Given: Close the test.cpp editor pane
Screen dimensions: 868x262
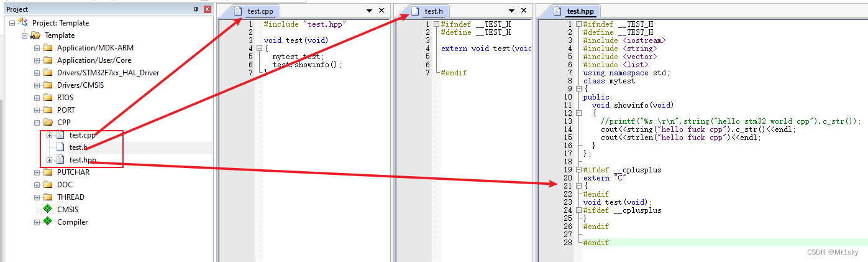Looking at the screenshot, I should tap(381, 11).
